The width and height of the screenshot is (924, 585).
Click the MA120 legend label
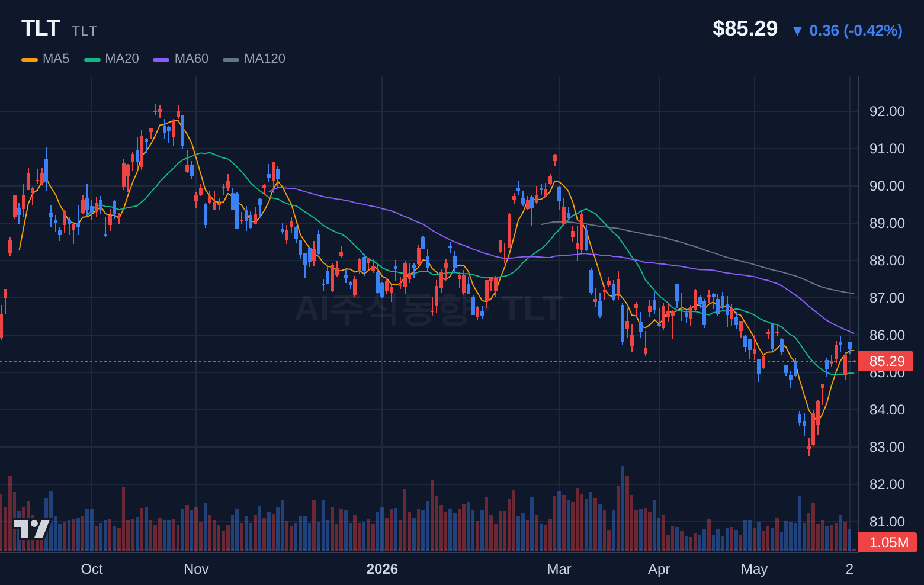[265, 59]
